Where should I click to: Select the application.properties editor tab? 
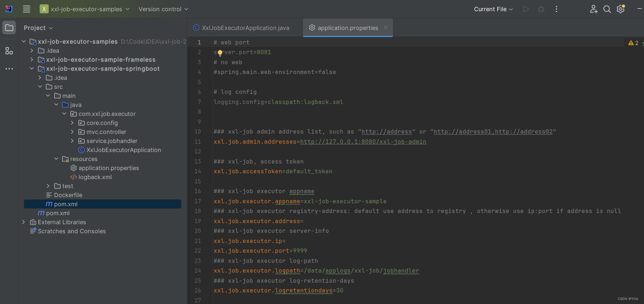(348, 28)
